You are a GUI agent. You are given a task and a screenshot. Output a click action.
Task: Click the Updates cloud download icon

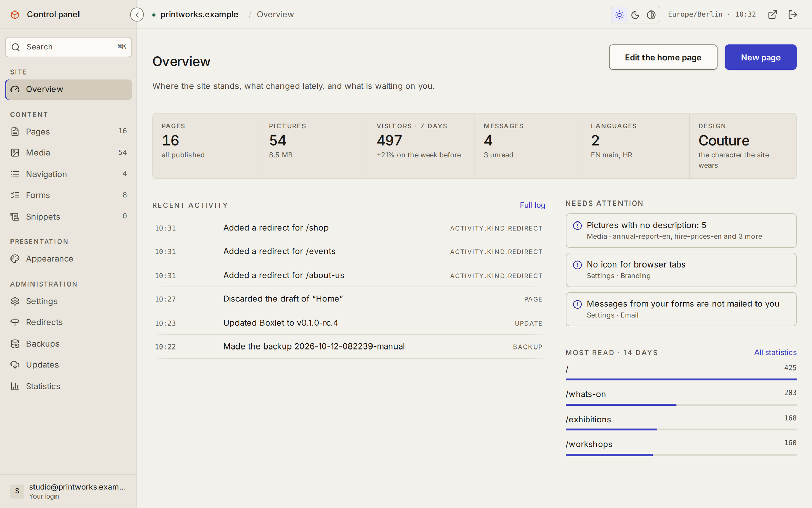15,365
